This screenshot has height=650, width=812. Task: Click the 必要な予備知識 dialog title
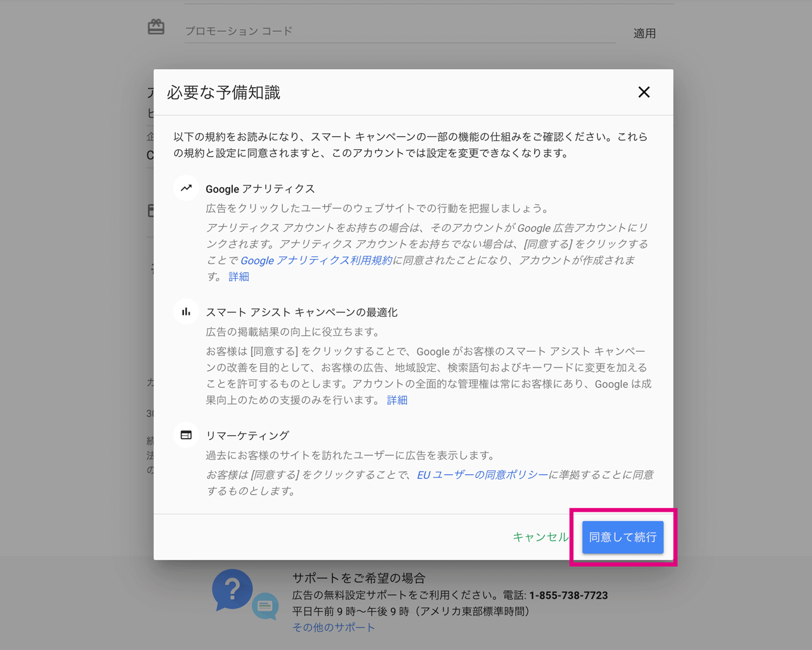click(223, 93)
